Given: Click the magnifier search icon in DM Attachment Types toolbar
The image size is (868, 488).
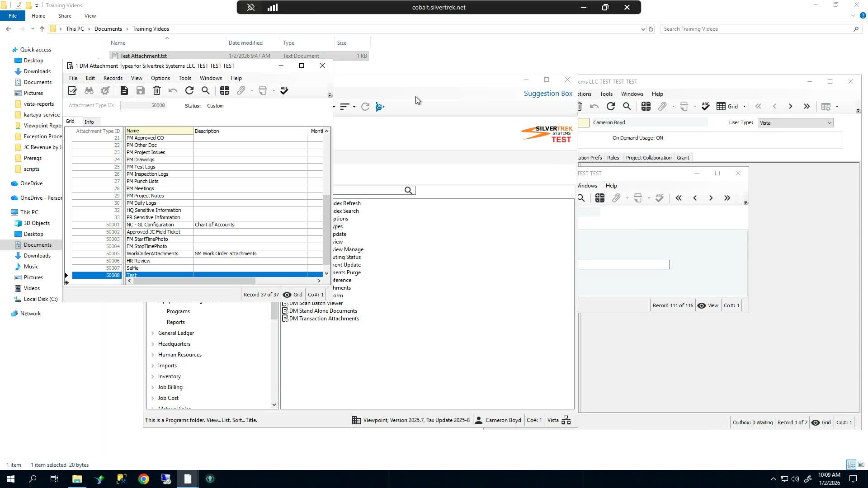Looking at the screenshot, I should click(x=206, y=91).
